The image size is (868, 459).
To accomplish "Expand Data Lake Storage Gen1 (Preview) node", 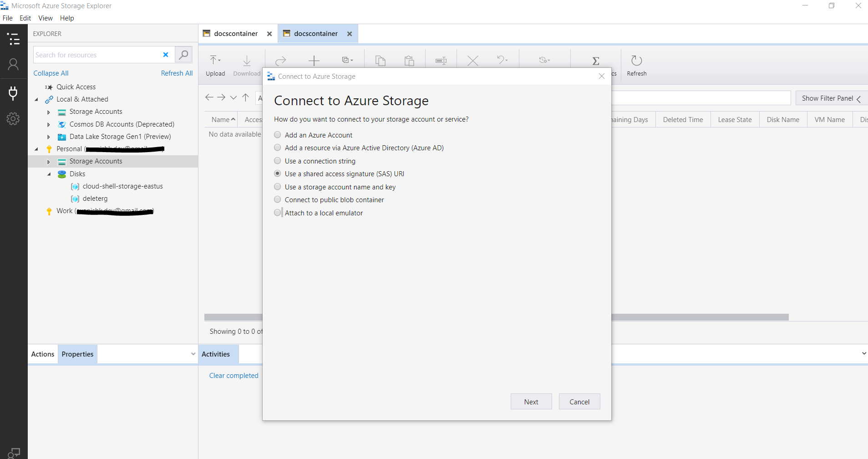I will (49, 137).
